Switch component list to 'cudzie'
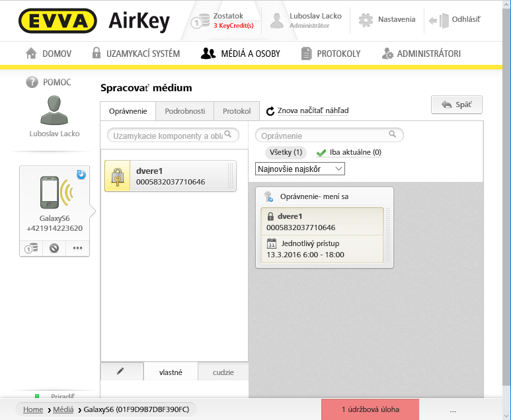The width and height of the screenshot is (511, 420). pyautogui.click(x=223, y=372)
